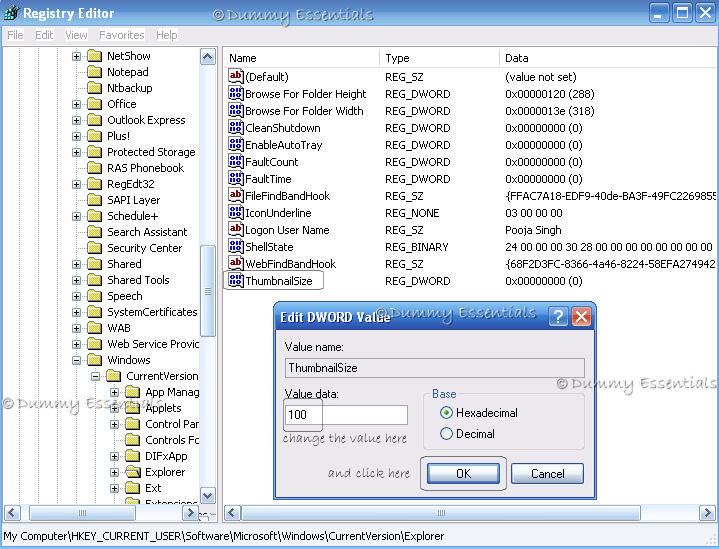Click the Data column header

609,58
